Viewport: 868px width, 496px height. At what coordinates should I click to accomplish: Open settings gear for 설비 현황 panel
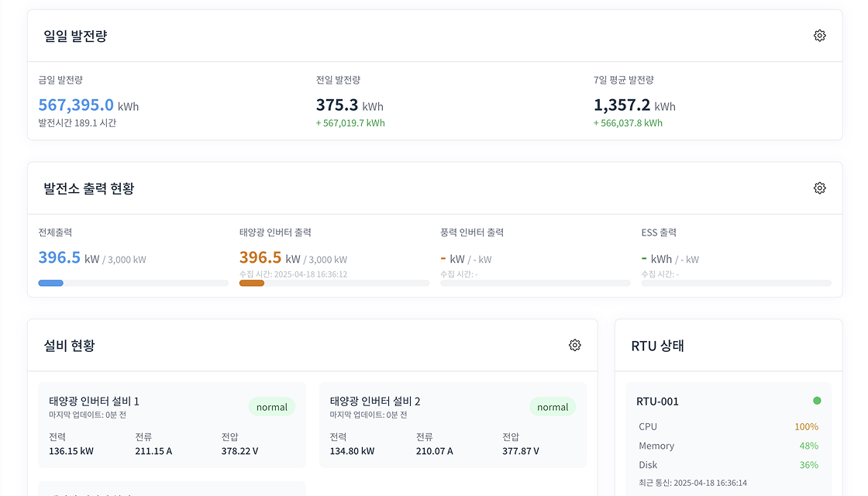[574, 346]
